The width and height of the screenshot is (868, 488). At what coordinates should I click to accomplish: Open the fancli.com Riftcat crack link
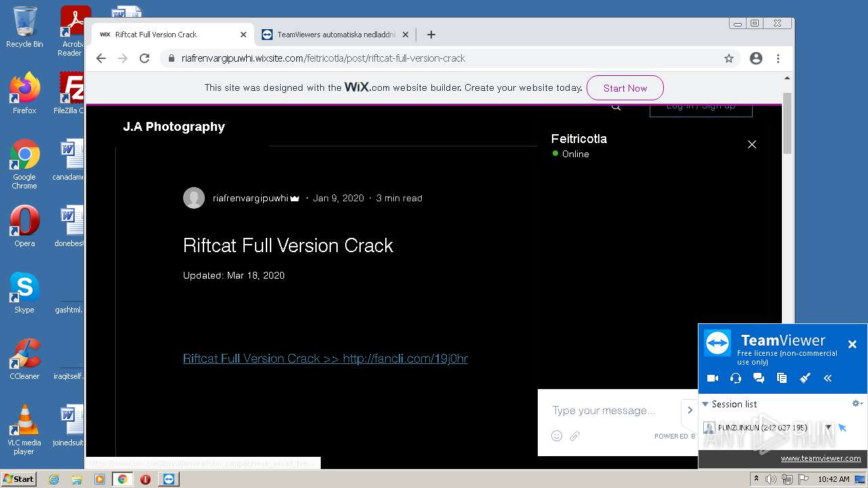pos(325,359)
